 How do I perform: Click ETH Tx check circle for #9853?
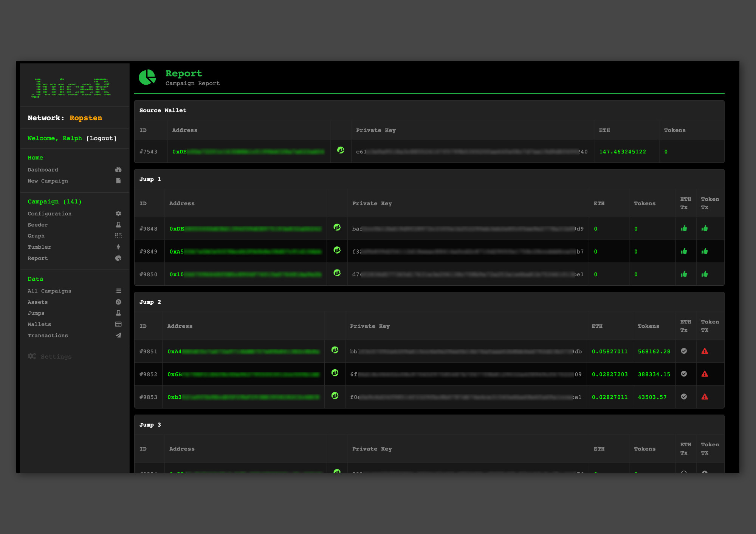tap(684, 396)
